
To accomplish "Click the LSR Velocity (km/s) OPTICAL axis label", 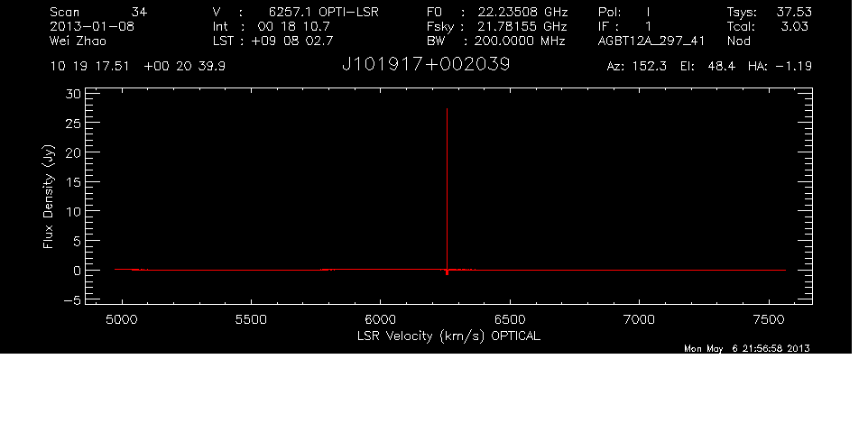I will tap(448, 336).
